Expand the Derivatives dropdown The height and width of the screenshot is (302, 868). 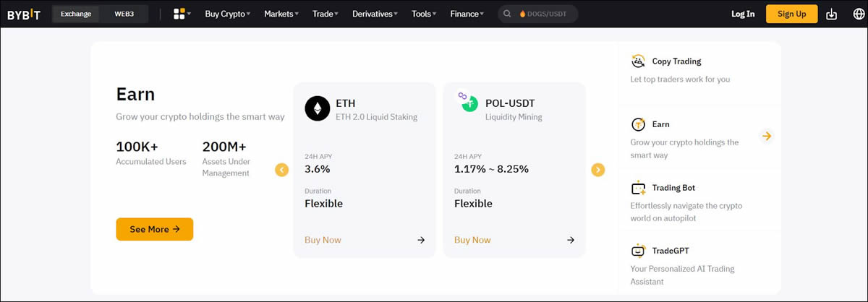click(x=374, y=14)
